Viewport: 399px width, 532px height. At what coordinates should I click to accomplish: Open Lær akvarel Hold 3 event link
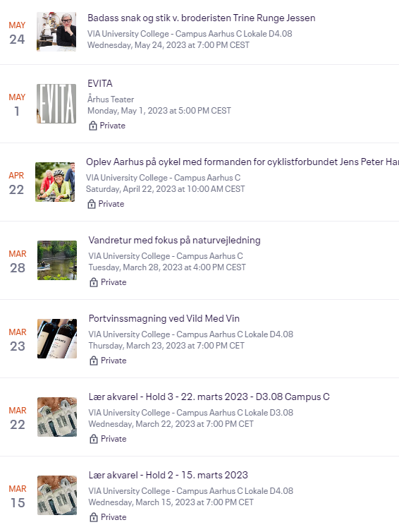[209, 397]
